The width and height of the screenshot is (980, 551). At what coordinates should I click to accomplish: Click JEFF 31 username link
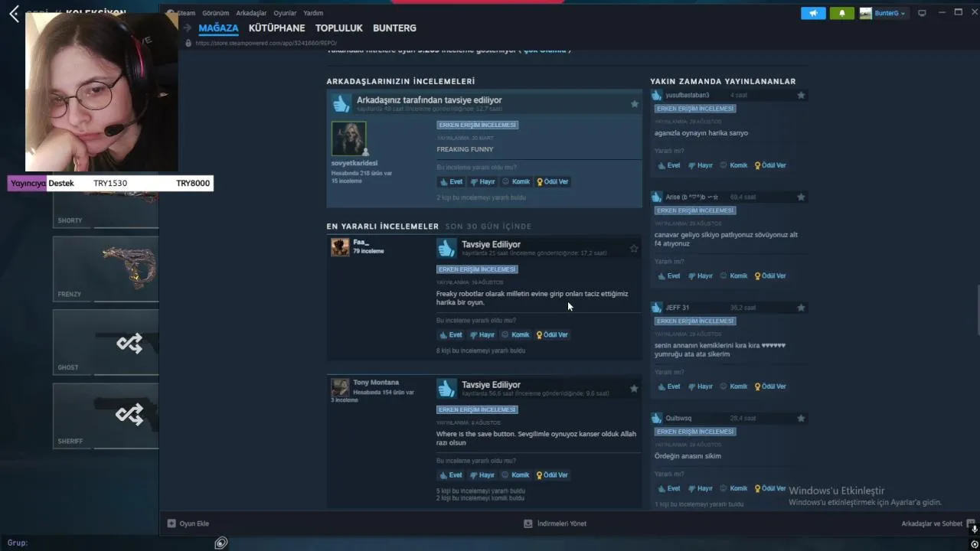click(678, 308)
